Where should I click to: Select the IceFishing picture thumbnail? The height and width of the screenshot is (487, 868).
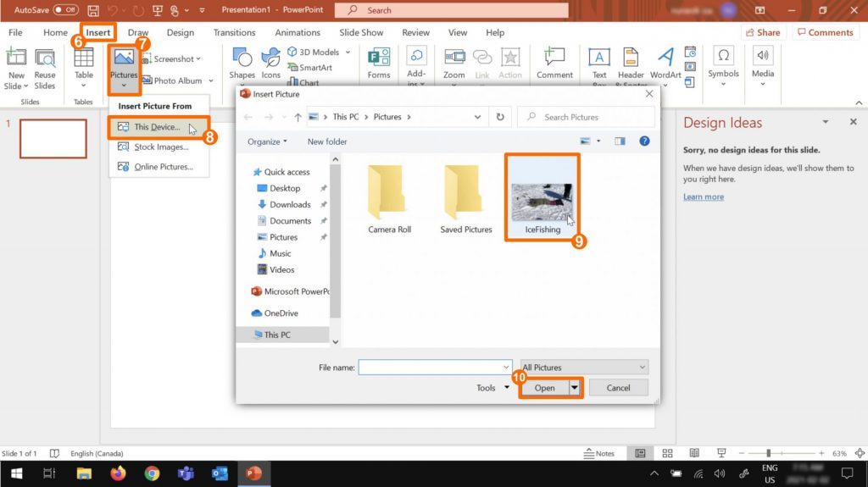coord(542,202)
